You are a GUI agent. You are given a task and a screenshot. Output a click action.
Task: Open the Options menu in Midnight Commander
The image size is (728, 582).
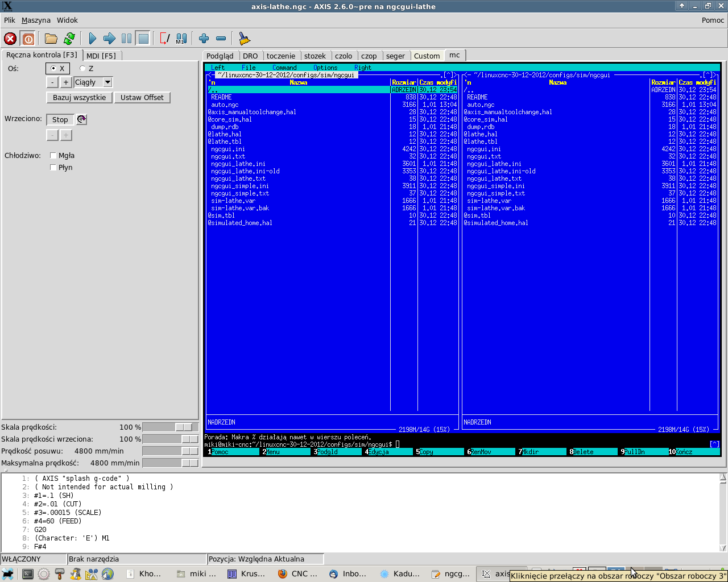pyautogui.click(x=325, y=68)
